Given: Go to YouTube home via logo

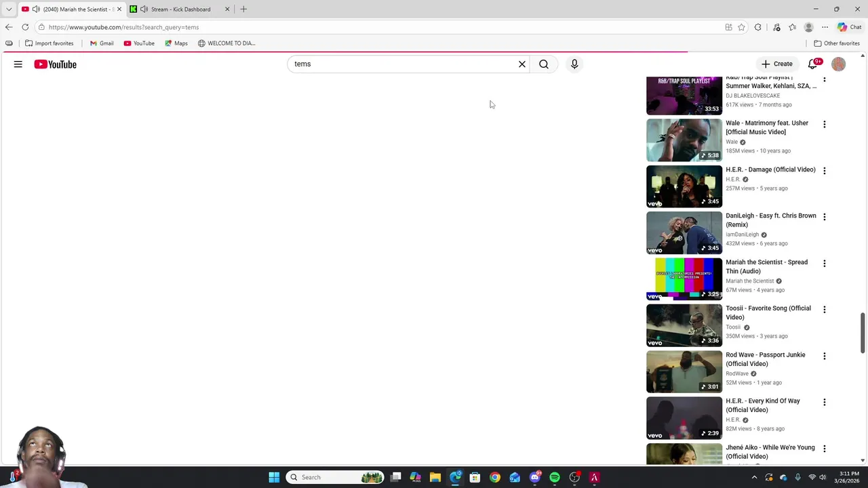Looking at the screenshot, I should [x=56, y=64].
